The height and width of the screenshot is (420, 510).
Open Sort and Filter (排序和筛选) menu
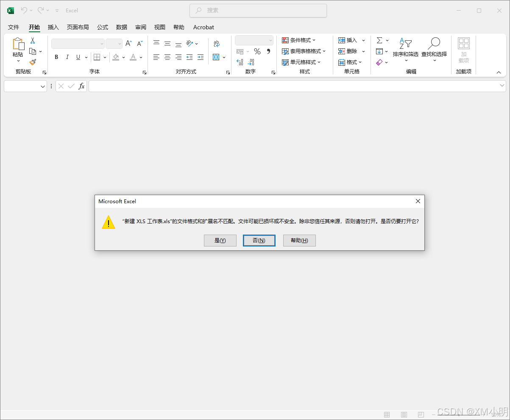point(405,49)
